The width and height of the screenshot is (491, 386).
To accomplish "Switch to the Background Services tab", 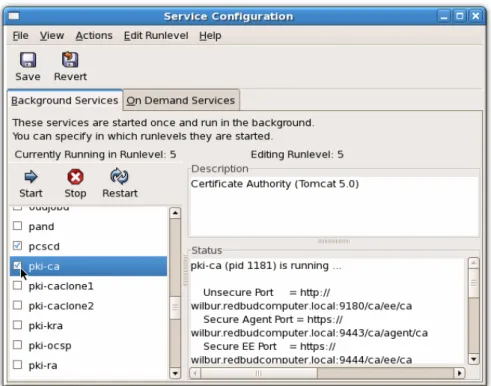I will click(x=65, y=100).
